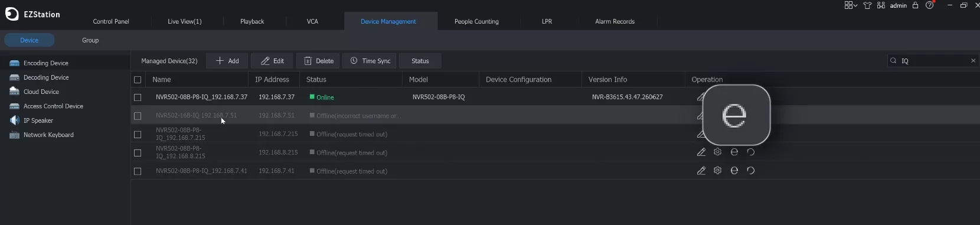Viewport: 980px width, 225px height.
Task: Click the Online status text
Action: 325,97
